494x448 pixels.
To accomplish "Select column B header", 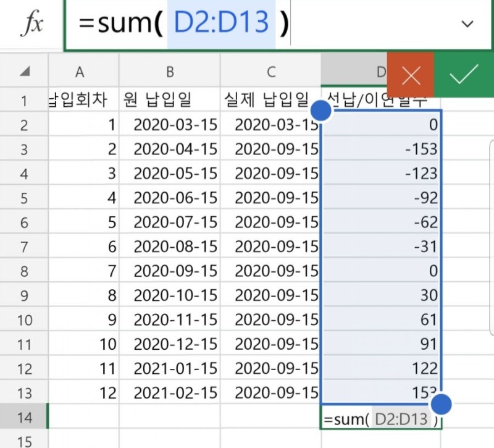I will [170, 72].
